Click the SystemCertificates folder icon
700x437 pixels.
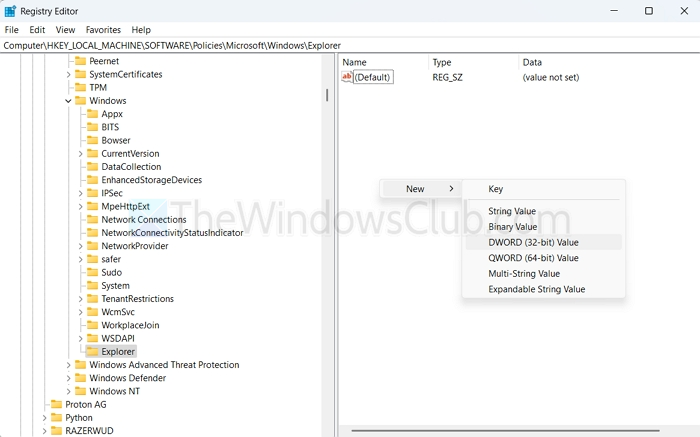[x=80, y=74]
